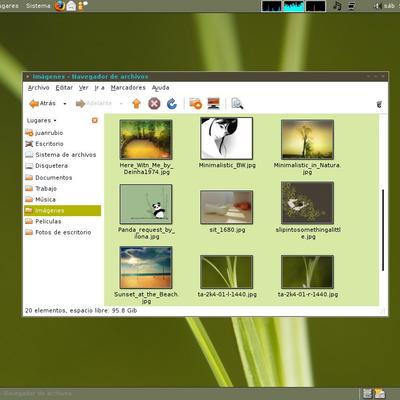The width and height of the screenshot is (400, 400).
Task: Go back with the Atrás arrow
Action: tap(42, 104)
